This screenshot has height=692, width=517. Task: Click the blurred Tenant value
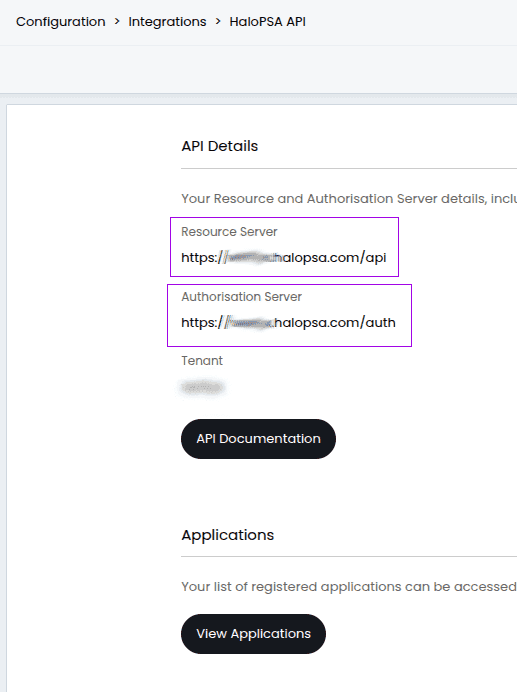click(x=203, y=387)
